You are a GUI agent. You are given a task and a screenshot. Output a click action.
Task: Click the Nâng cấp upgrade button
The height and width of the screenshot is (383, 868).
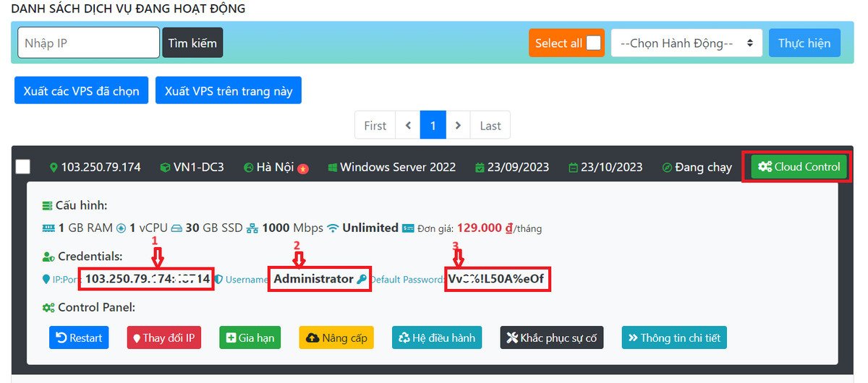(336, 337)
